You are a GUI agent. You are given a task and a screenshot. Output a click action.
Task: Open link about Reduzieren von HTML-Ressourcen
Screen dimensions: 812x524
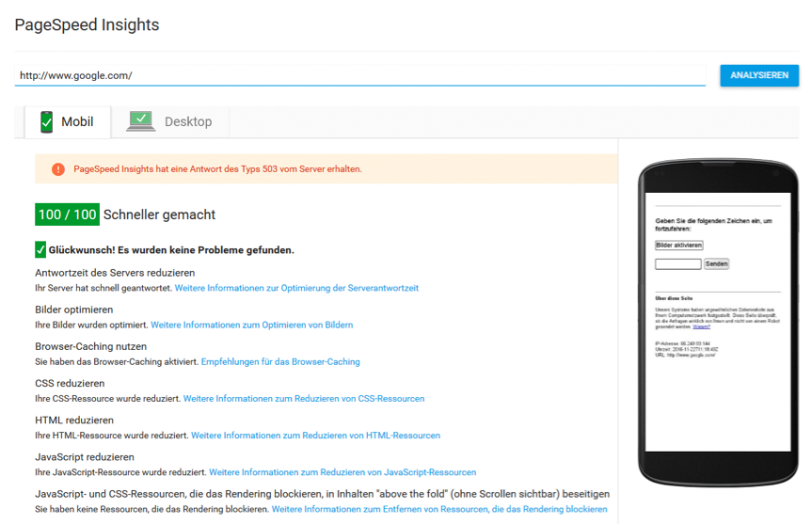coord(315,436)
